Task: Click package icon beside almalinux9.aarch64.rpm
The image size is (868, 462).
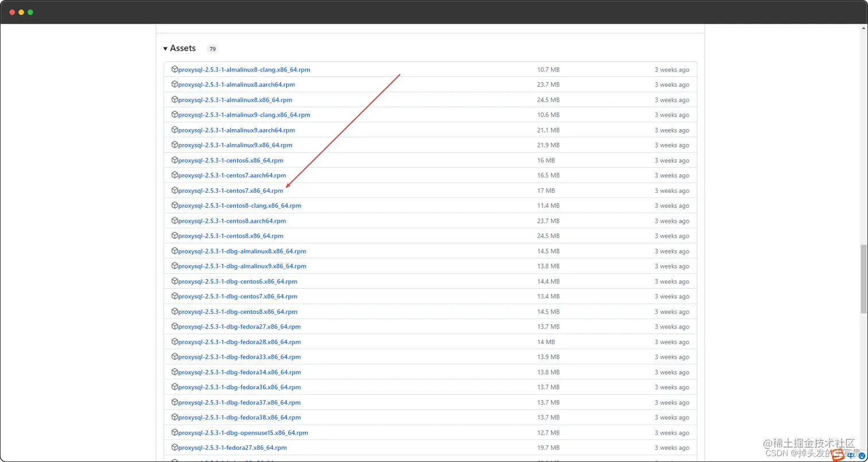Action: [x=175, y=130]
